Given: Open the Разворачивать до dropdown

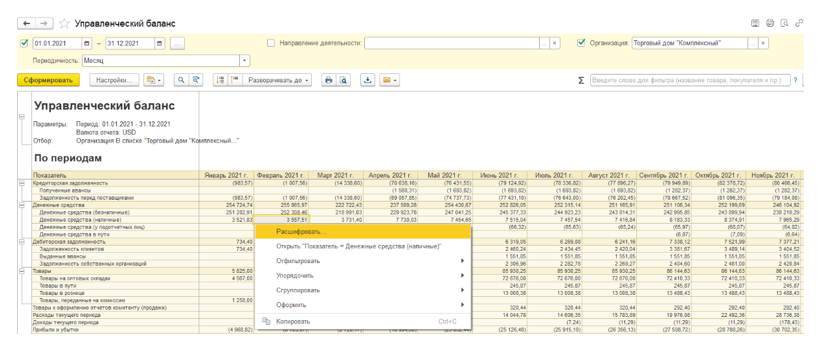Looking at the screenshot, I should [x=278, y=80].
